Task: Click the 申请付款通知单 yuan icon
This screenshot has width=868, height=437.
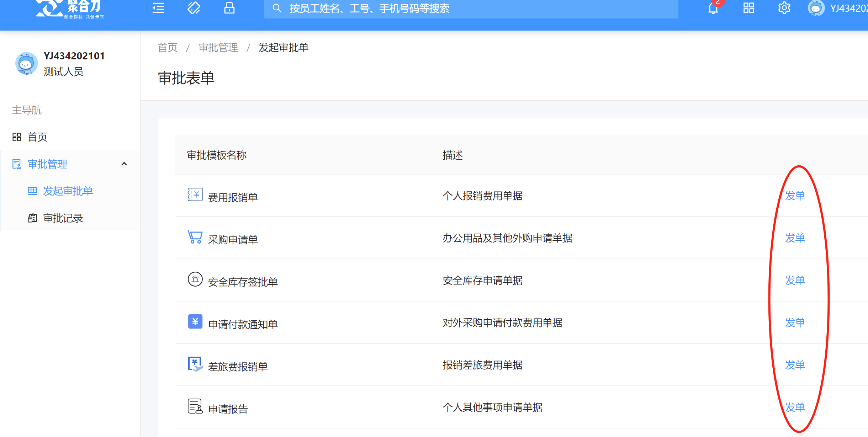Action: click(195, 321)
